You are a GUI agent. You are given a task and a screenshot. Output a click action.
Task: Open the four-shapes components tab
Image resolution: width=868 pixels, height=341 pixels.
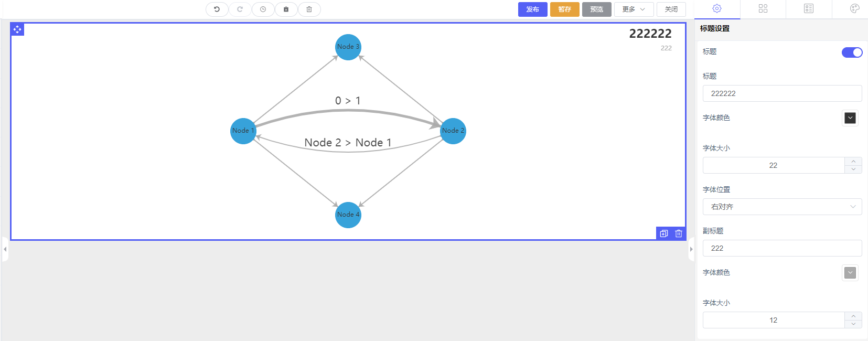point(763,8)
